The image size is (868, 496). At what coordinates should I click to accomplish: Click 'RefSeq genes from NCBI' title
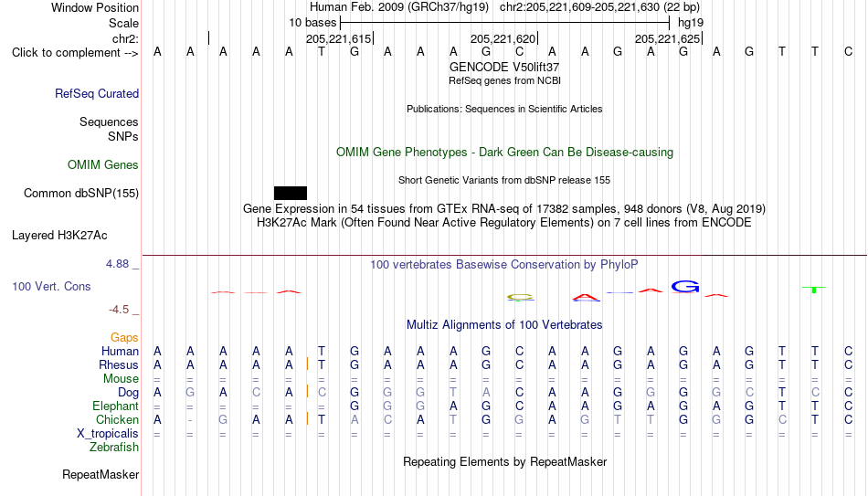[x=504, y=80]
